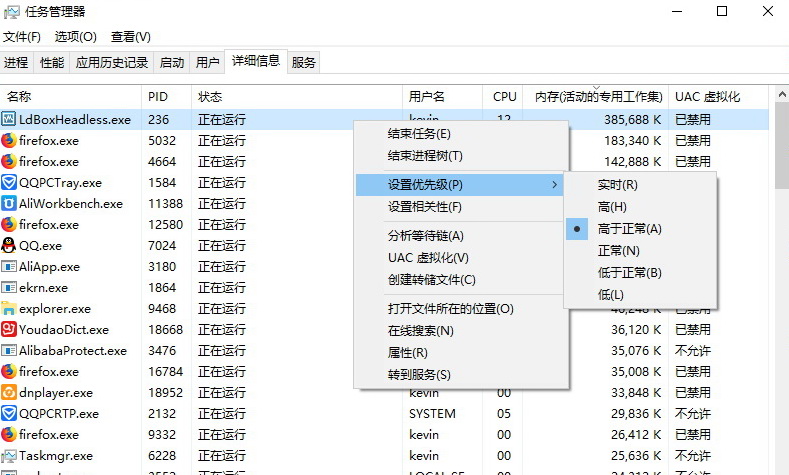Switch to the 启动 tab
This screenshot has width=789, height=475.
tap(172, 62)
